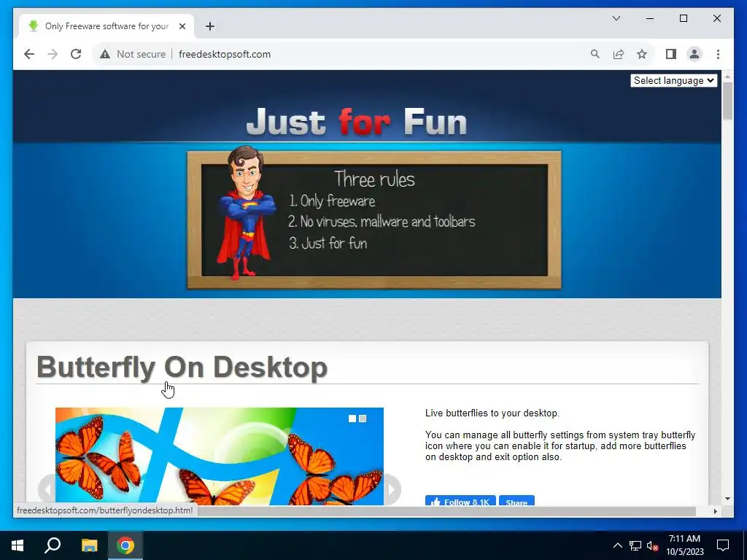Click the Just for Fun logo
The height and width of the screenshot is (560, 747).
356,122
